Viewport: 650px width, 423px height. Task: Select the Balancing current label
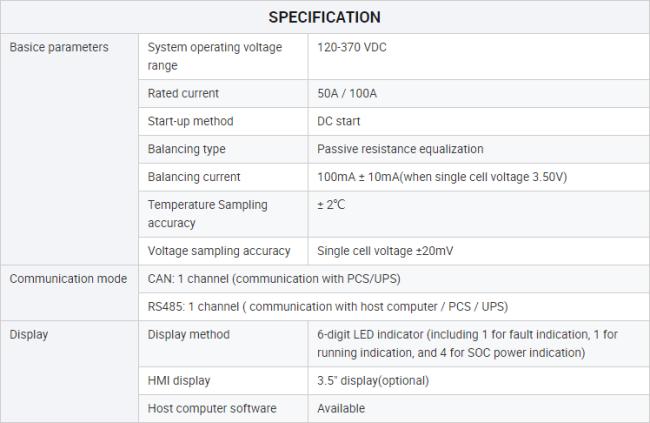pyautogui.click(x=194, y=177)
